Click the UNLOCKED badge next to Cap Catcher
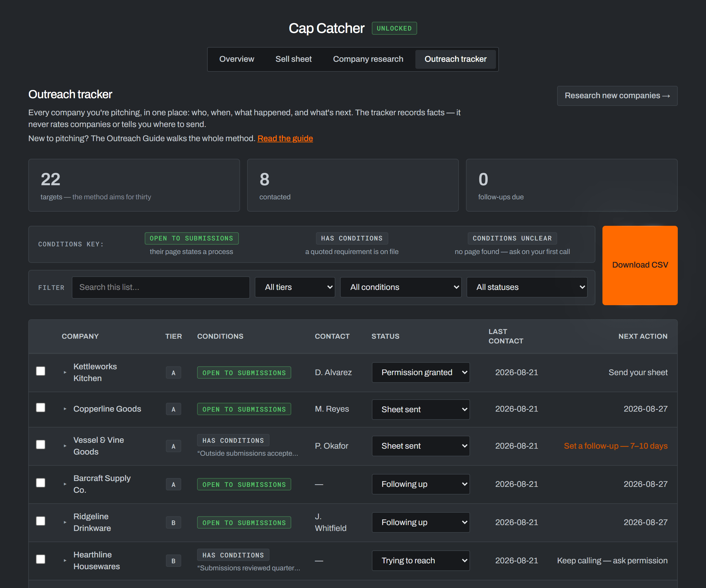 click(x=394, y=28)
